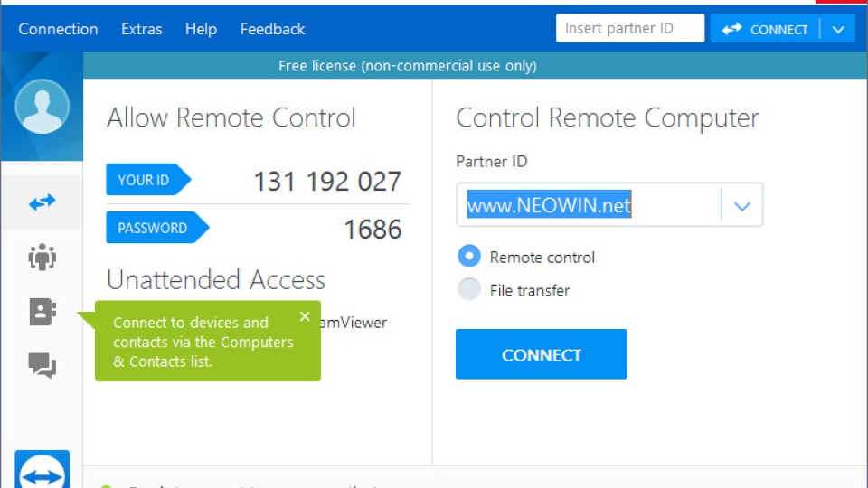Open the Connection menu

(x=58, y=29)
